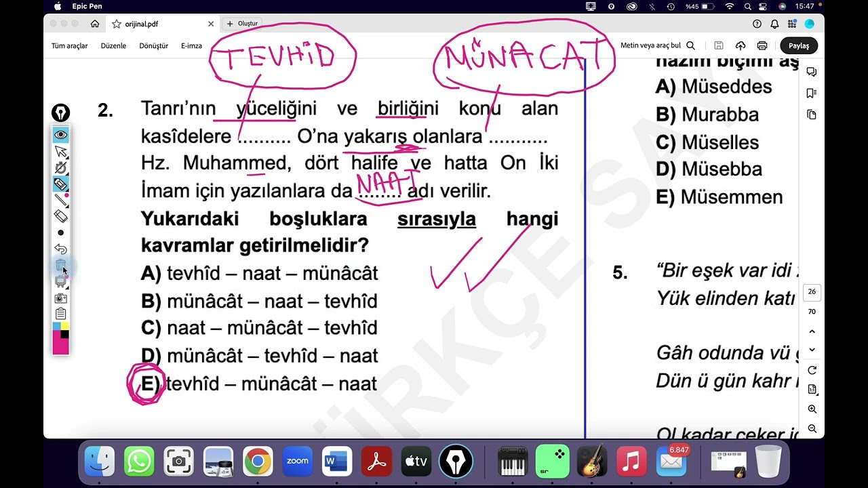This screenshot has width=868, height=488.
Task: Open the comments panel icon
Action: coord(812,72)
